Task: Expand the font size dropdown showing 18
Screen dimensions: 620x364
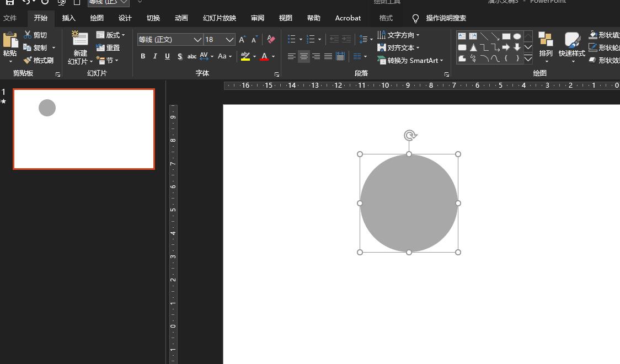Action: [229, 40]
